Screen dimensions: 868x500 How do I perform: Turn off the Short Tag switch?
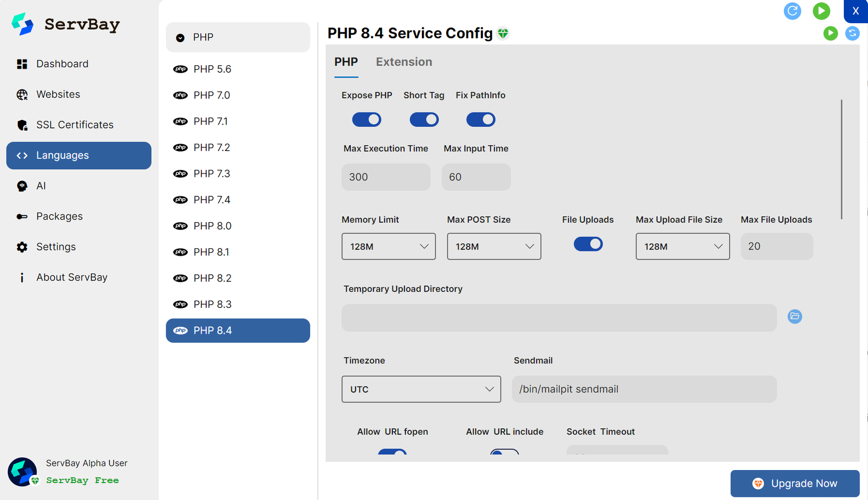[x=424, y=119]
